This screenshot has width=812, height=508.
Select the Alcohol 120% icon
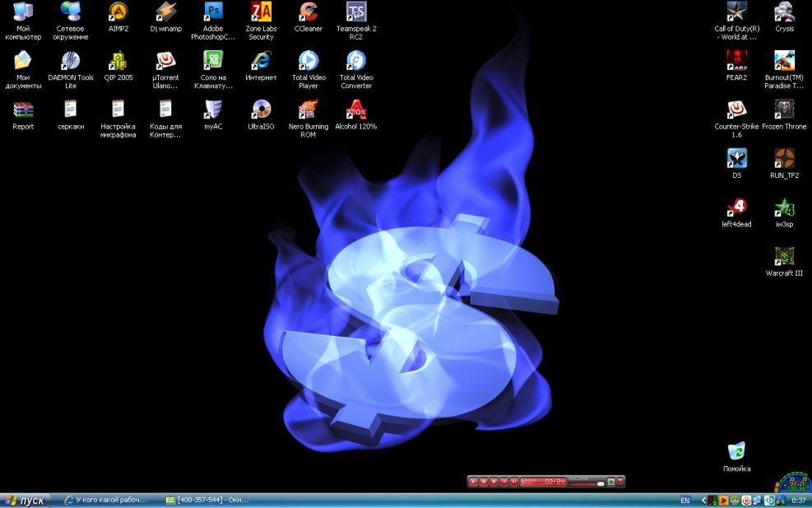coord(356,110)
